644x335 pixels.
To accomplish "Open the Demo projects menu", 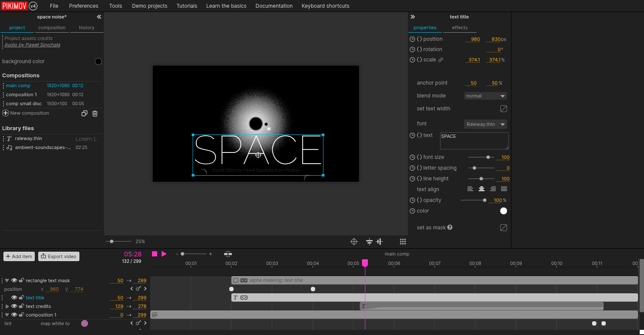I will pos(149,6).
